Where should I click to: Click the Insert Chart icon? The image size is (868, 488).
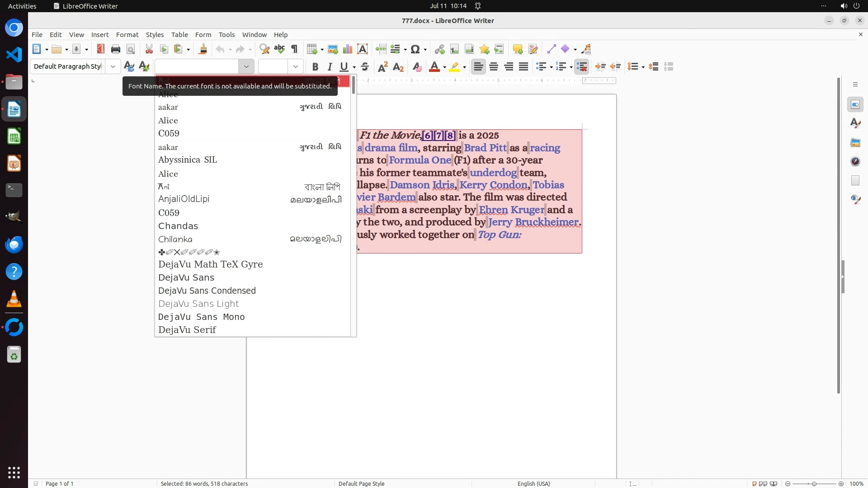coord(348,49)
